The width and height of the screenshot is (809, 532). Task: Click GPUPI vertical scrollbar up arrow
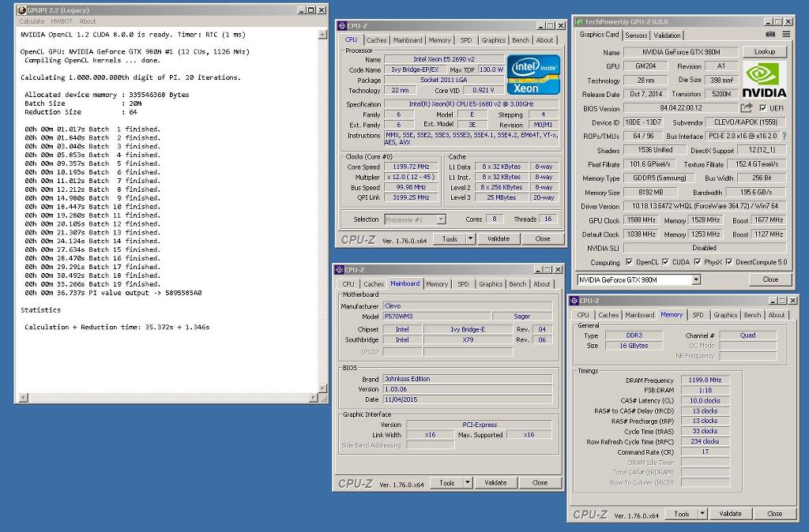tap(322, 34)
